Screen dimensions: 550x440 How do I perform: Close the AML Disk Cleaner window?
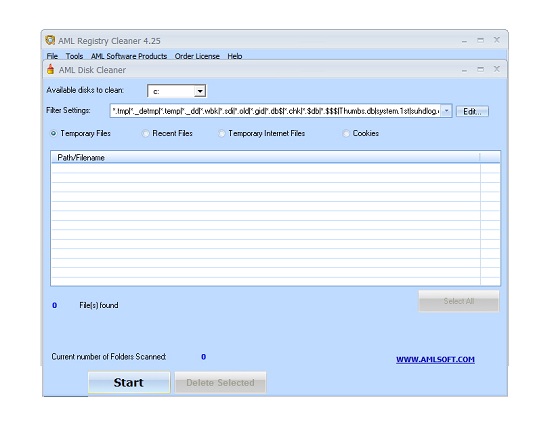[x=497, y=69]
